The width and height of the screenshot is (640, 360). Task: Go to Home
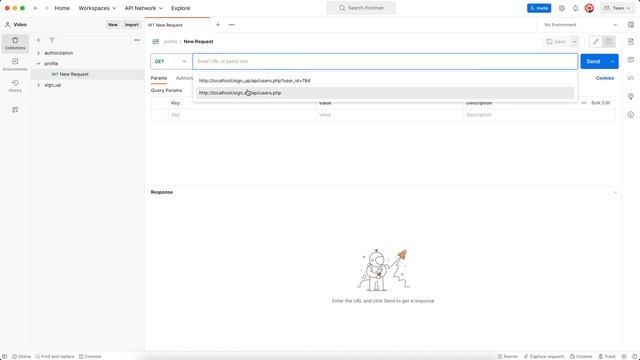click(x=62, y=8)
